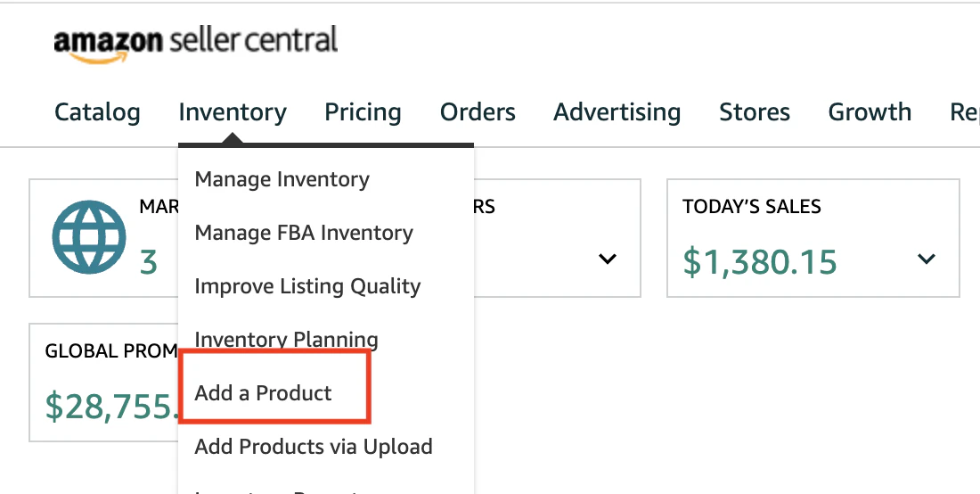
Task: Open the Catalog menu
Action: 97,112
